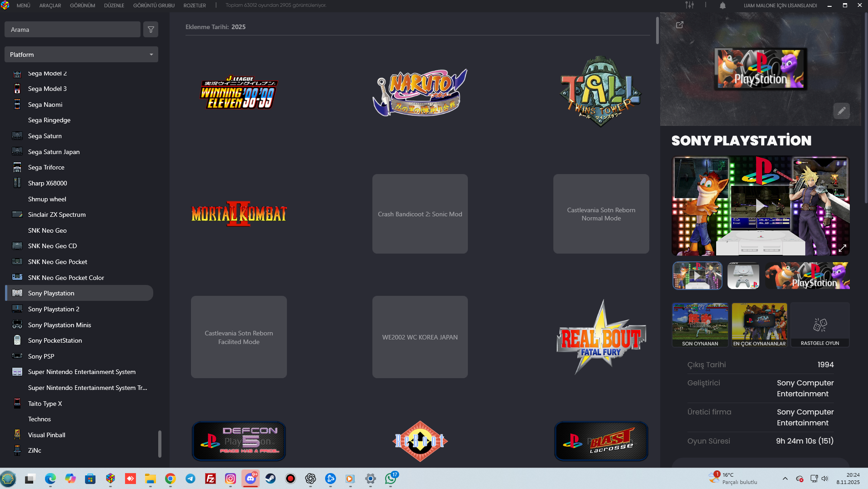Open SON OYNANAN last played game
Viewport: 868px width, 489px height.
[x=700, y=325]
